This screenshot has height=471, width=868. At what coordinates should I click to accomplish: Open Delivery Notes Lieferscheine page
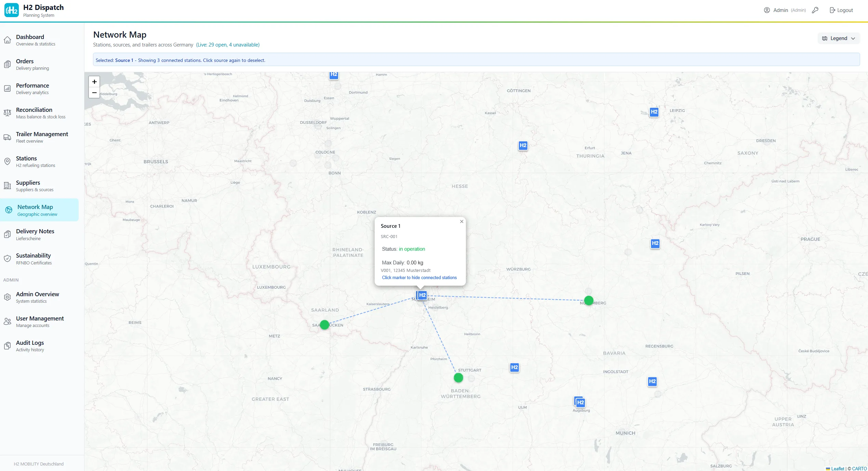[39, 234]
